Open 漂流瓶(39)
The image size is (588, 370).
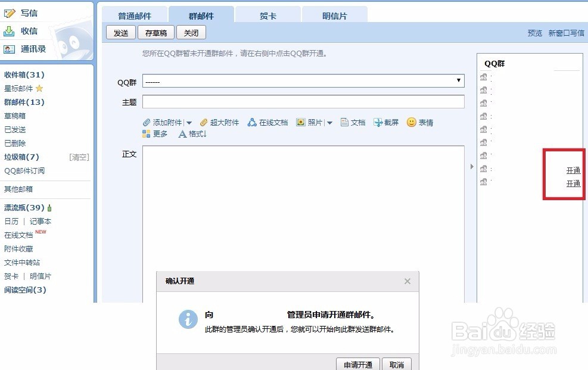24,207
